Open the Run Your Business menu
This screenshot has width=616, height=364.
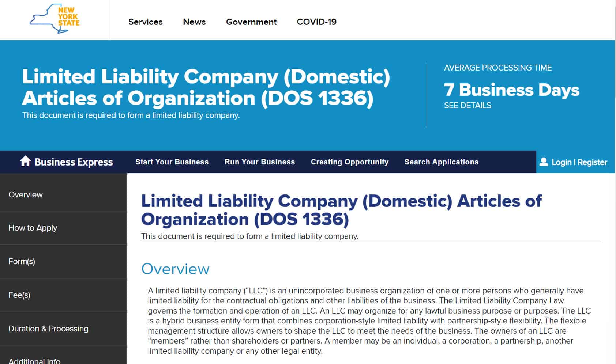click(x=259, y=162)
